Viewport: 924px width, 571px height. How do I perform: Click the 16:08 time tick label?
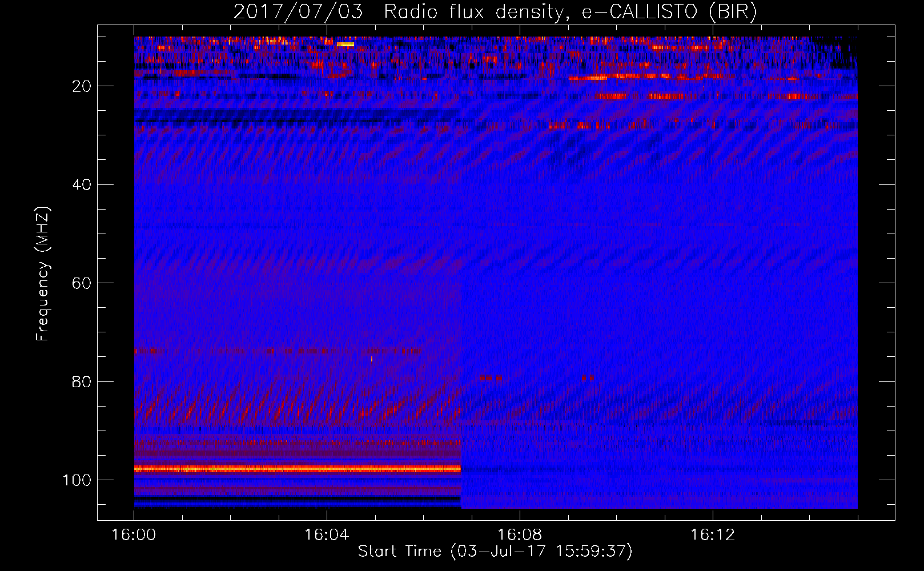[520, 535]
